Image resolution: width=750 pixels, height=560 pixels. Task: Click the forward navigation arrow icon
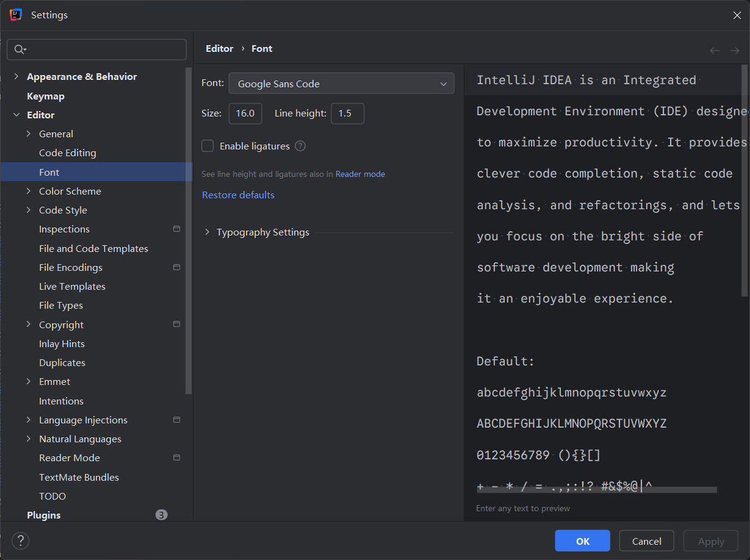click(x=735, y=50)
